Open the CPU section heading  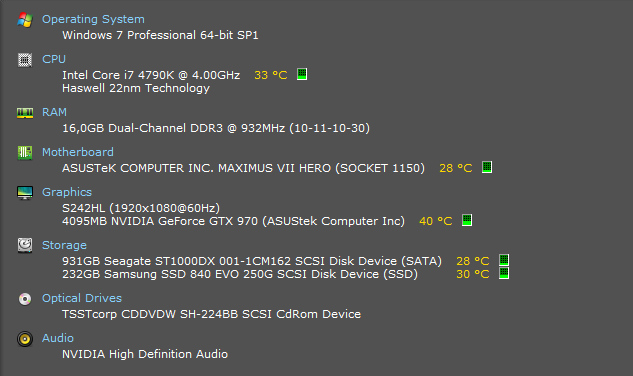54,59
